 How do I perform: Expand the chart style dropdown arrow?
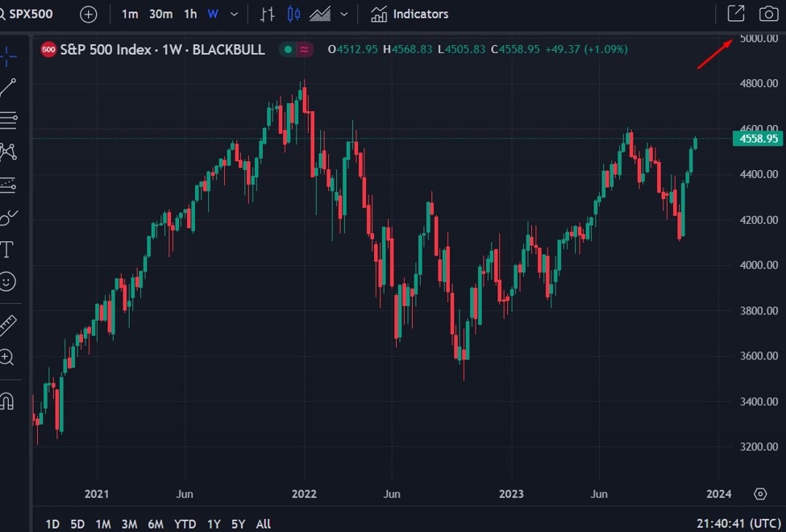344,15
